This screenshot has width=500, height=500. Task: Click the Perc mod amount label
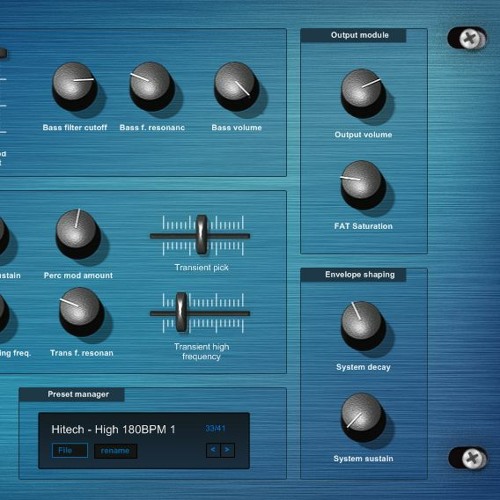(78, 275)
